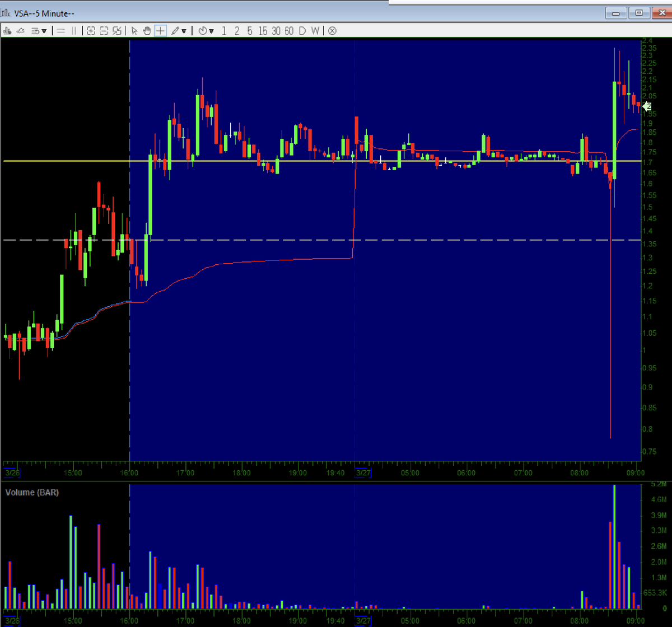Click the zoom in (plus box) icon
The image size is (672, 627).
point(91,31)
